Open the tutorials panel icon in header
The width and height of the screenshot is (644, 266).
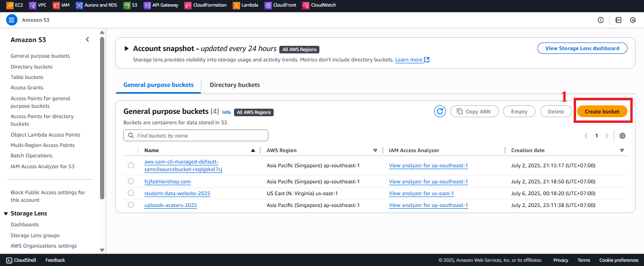(619, 20)
